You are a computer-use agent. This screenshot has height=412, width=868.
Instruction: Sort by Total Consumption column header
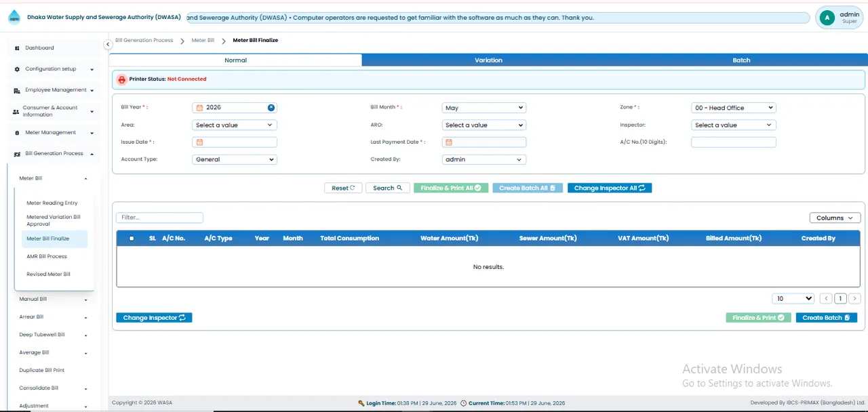coord(349,239)
